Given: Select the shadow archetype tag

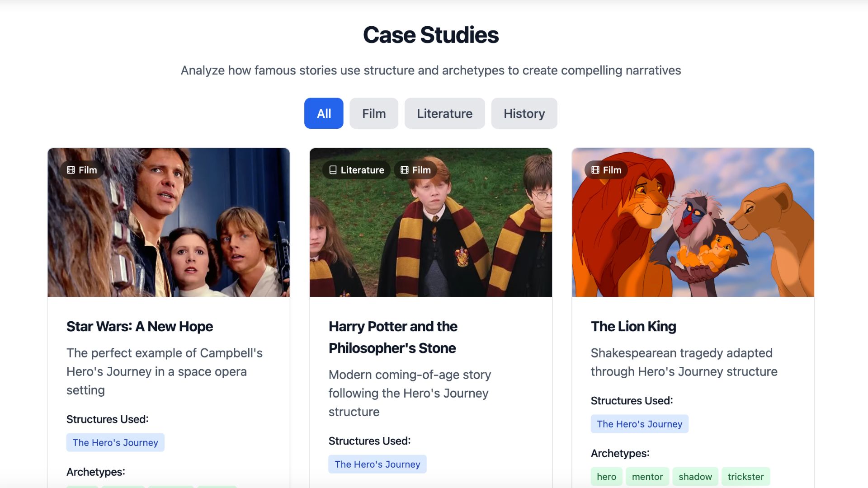Looking at the screenshot, I should point(695,477).
